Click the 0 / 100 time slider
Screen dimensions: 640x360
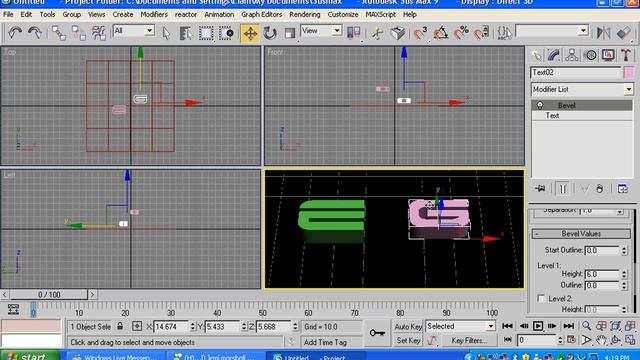[x=49, y=294]
